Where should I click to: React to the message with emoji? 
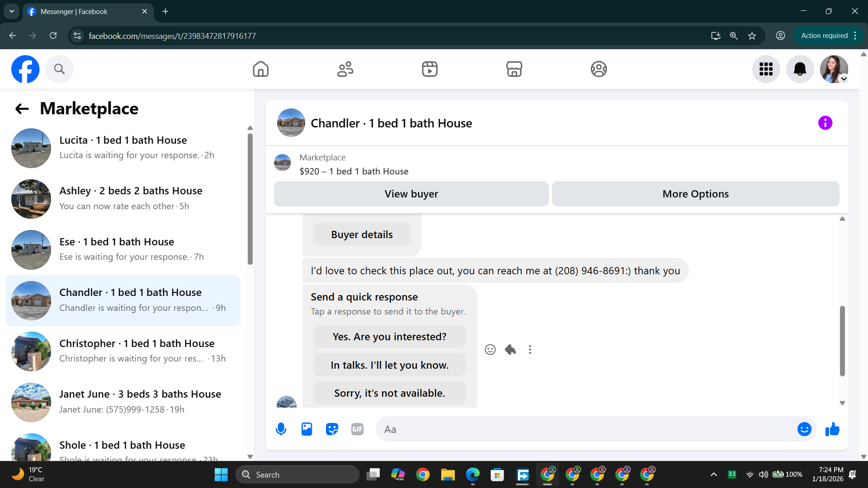point(490,350)
